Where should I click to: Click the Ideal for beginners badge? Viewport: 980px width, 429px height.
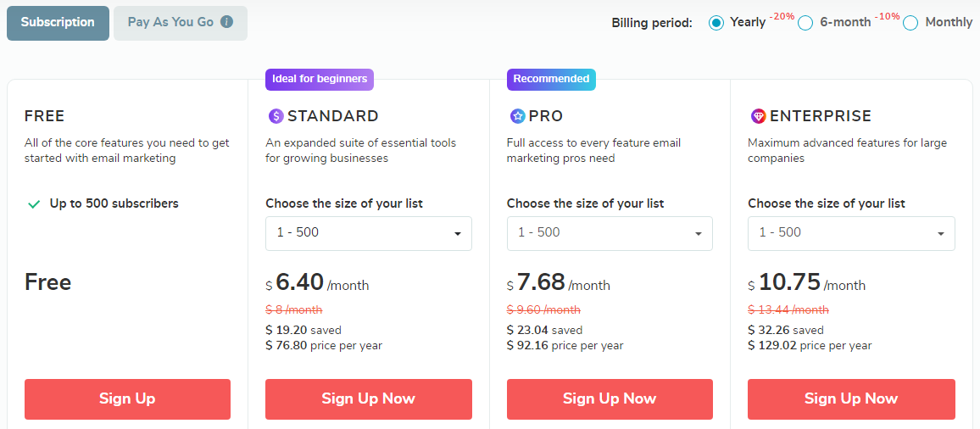click(320, 80)
